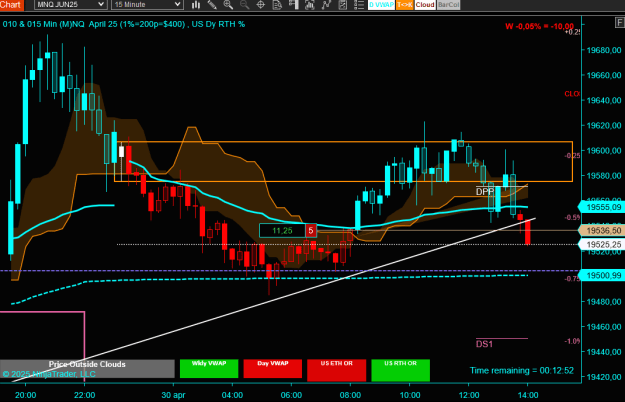Click the Price Outside Clouds status panel
Viewport: 625px width, 402px height.
[x=87, y=369]
